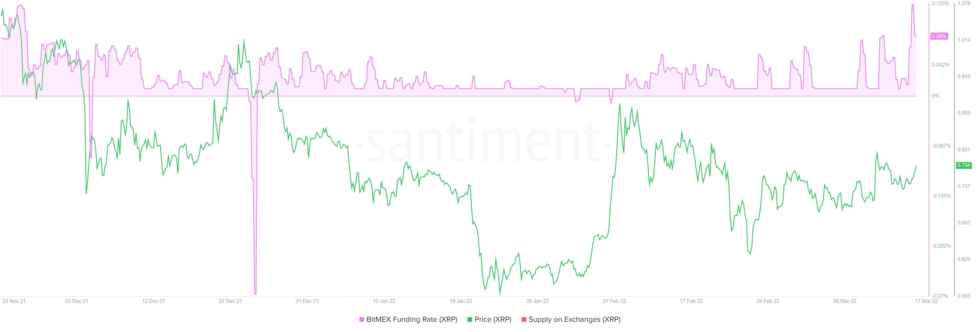
Task: Click the -0.27% funding rate axis label
Action: tap(940, 296)
